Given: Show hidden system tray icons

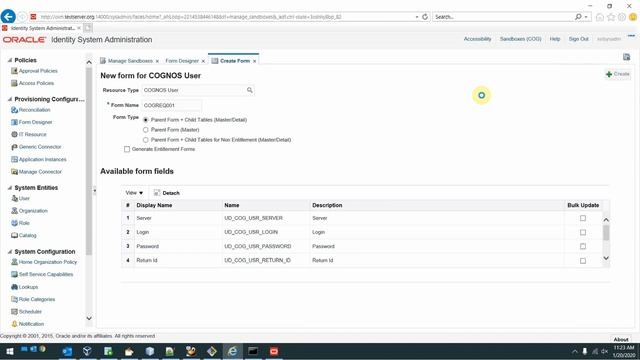Looking at the screenshot, I should [574, 351].
